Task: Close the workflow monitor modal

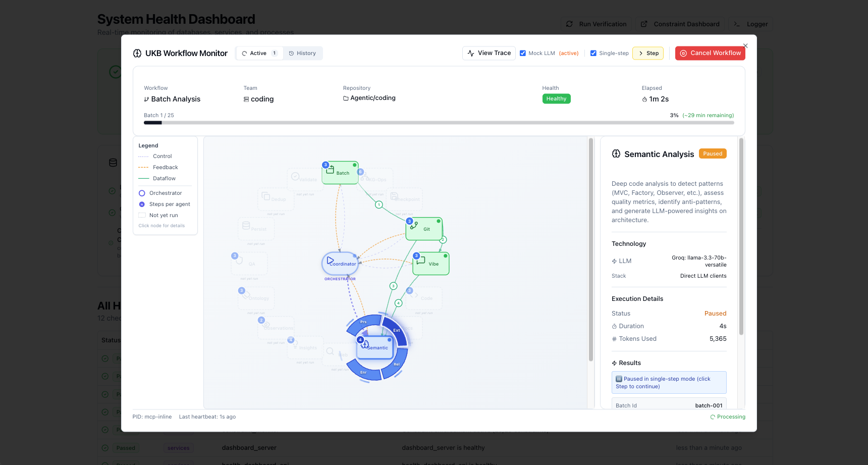Action: [745, 46]
